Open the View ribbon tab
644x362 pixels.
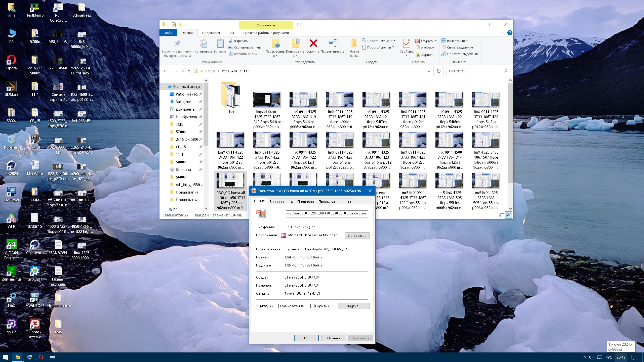(231, 33)
